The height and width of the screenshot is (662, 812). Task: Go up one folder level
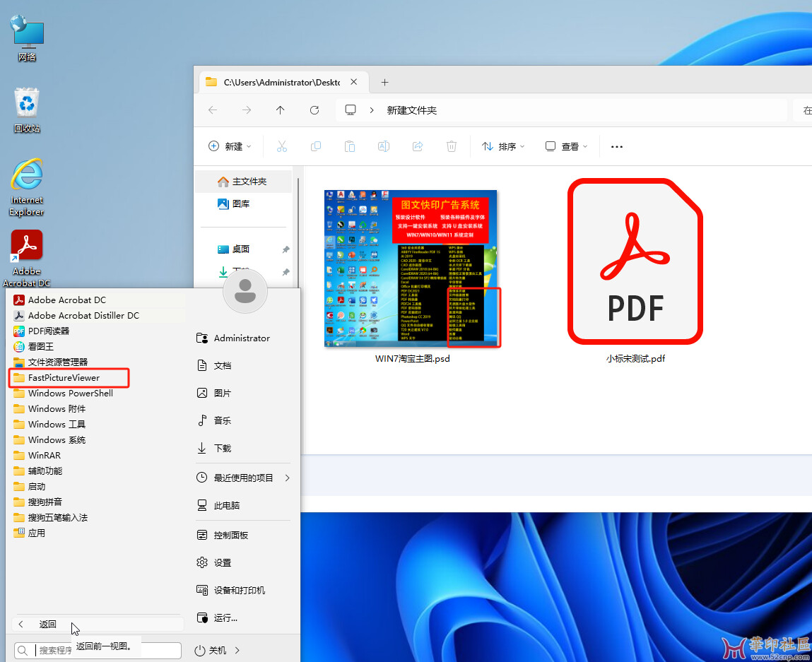tap(280, 110)
